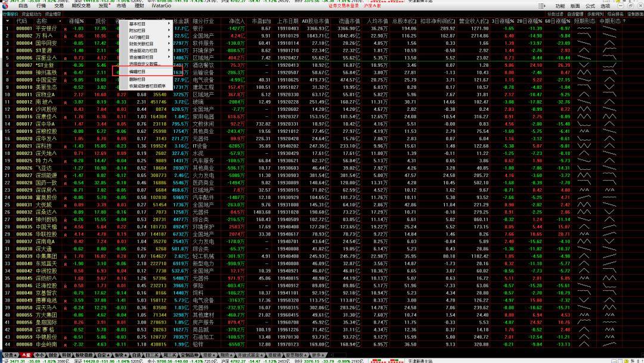Click the list-layout icon beside 功能
Screen dimensions: 644x363
point(541,6)
